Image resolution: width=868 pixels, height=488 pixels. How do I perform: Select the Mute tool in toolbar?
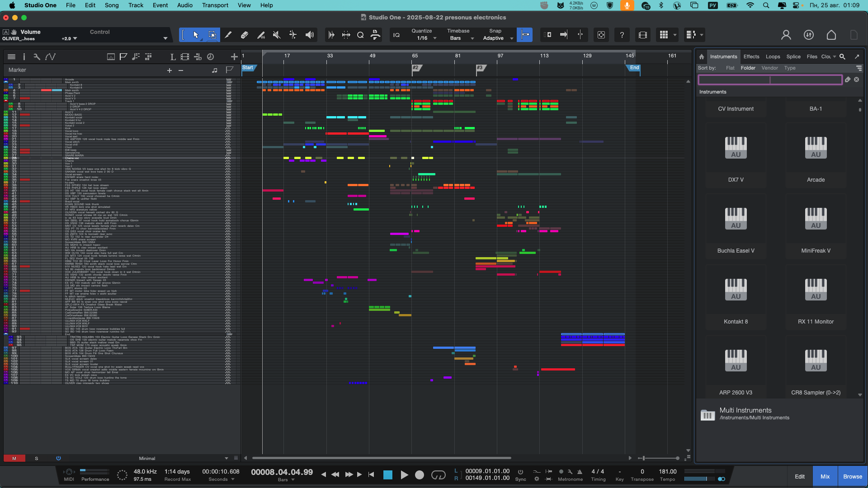[277, 35]
